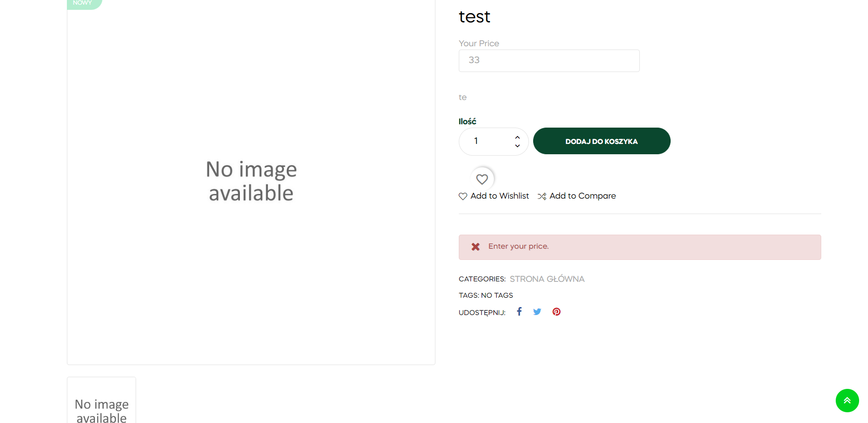Open the STRONA GŁÓWNA category link
Image resolution: width=868 pixels, height=423 pixels.
tap(547, 279)
